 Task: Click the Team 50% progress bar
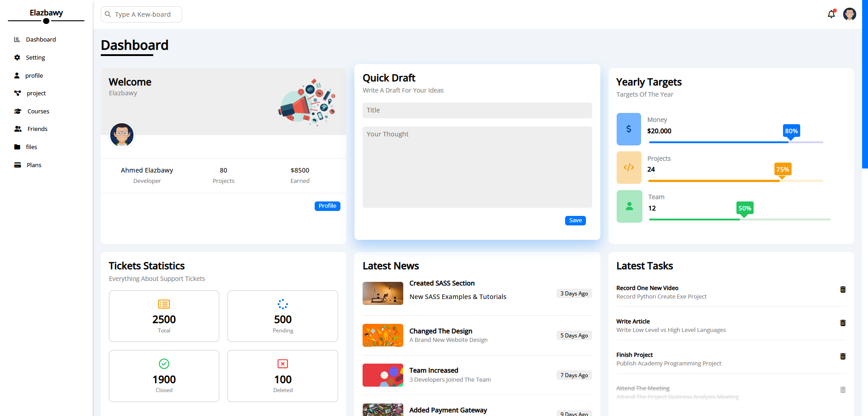coord(740,220)
